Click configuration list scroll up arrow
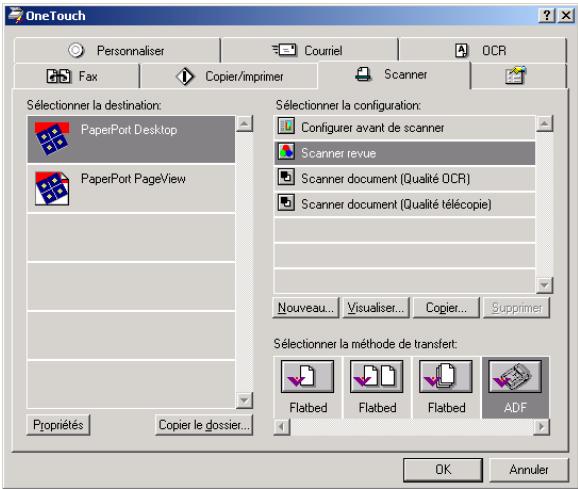Screen dimensions: 578x489 (x=544, y=124)
